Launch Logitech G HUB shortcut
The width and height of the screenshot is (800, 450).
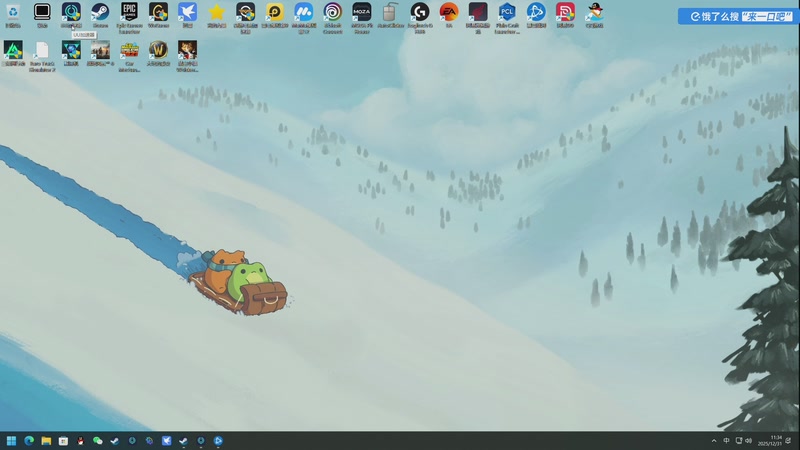click(420, 17)
